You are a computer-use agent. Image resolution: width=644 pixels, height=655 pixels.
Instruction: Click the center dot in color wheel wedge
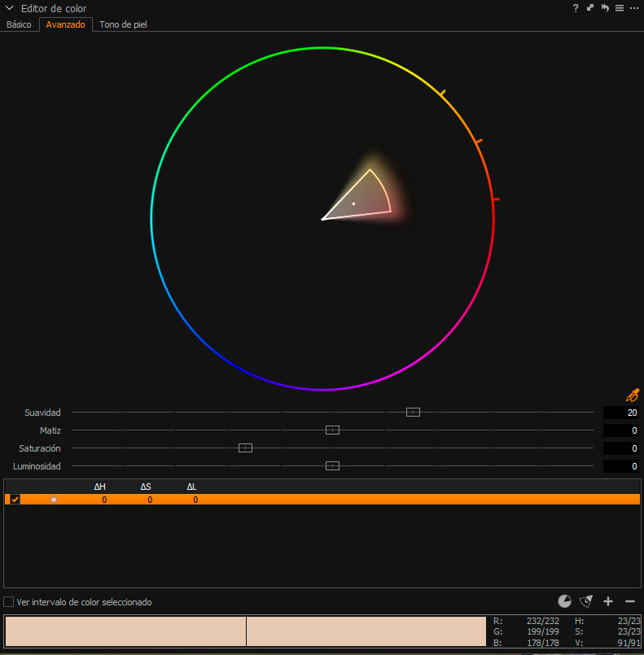[353, 203]
